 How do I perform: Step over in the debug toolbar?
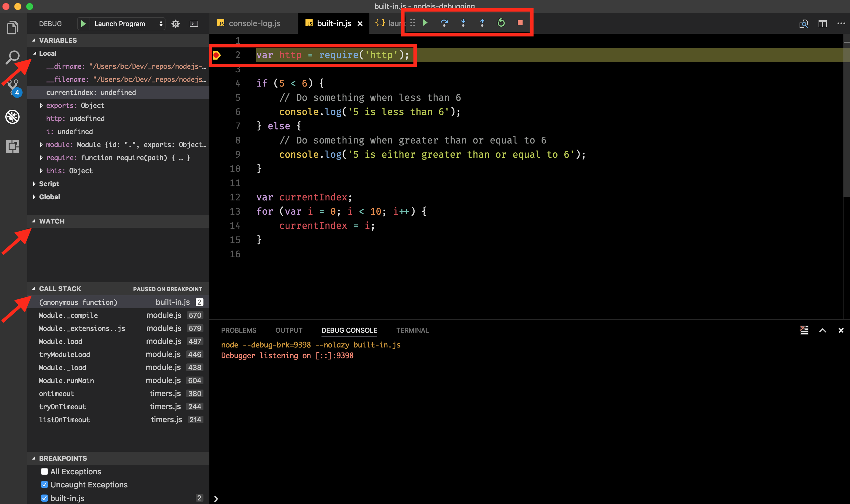[444, 23]
